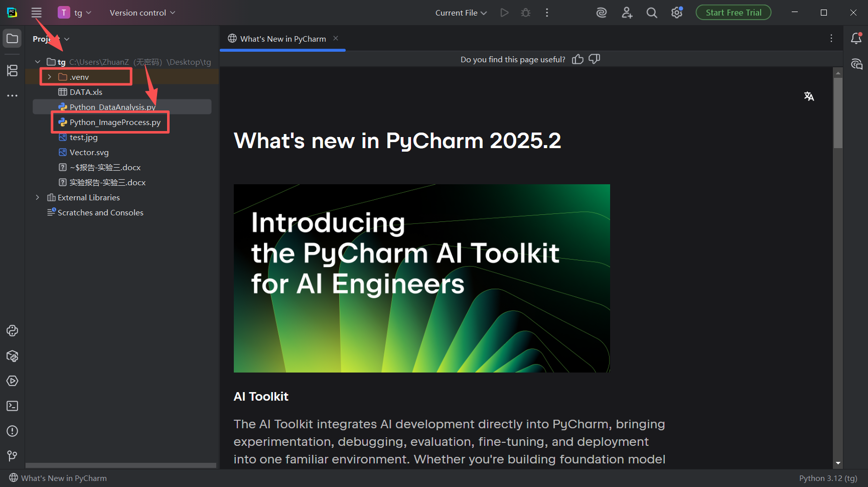Image resolution: width=868 pixels, height=487 pixels.
Task: Open Code With Me add-user icon
Action: [x=627, y=13]
